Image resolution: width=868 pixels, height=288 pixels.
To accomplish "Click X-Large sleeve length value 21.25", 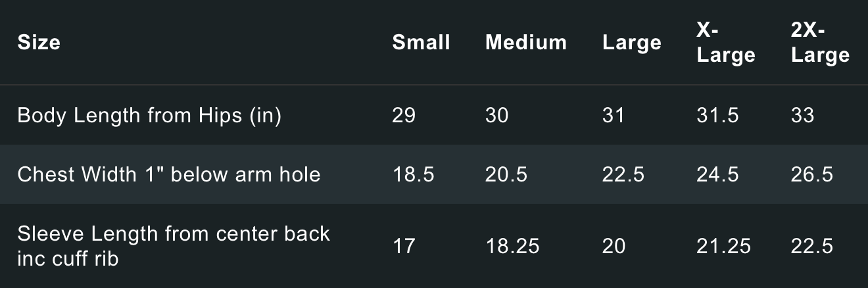I will click(x=723, y=246).
